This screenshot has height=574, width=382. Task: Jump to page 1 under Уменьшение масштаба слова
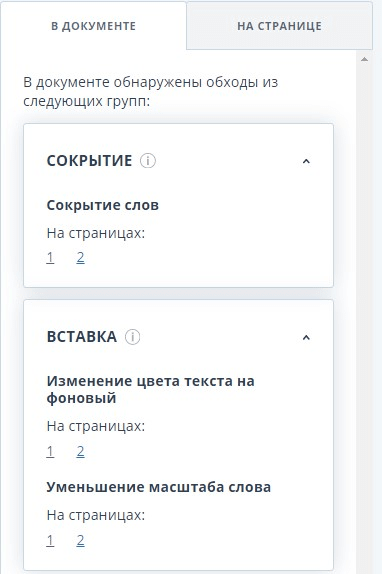click(x=50, y=540)
